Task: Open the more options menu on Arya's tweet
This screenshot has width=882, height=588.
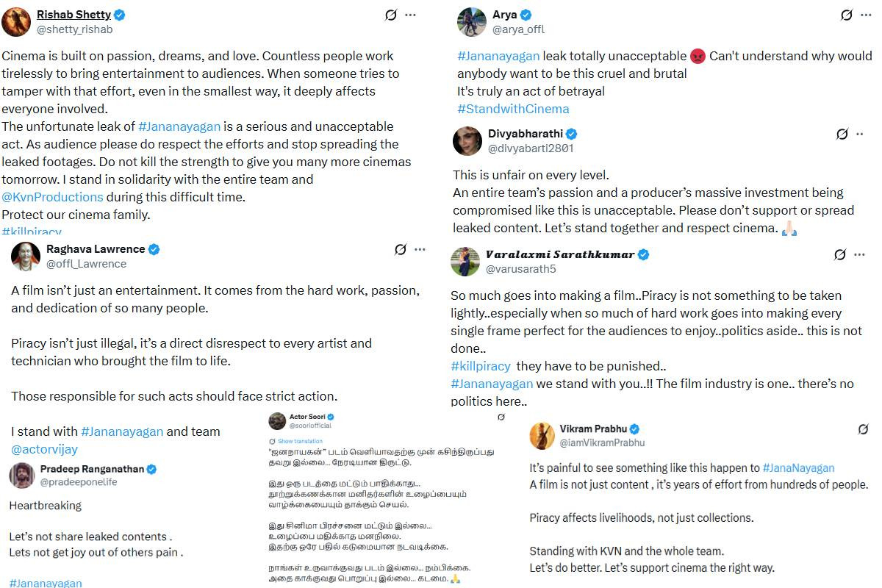Action: pyautogui.click(x=865, y=15)
